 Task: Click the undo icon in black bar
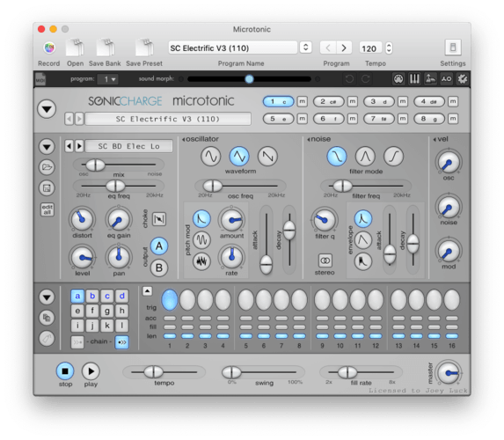tap(349, 79)
